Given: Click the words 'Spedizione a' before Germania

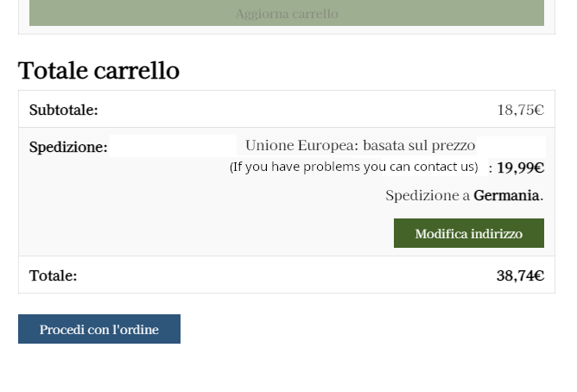Looking at the screenshot, I should 428,196.
